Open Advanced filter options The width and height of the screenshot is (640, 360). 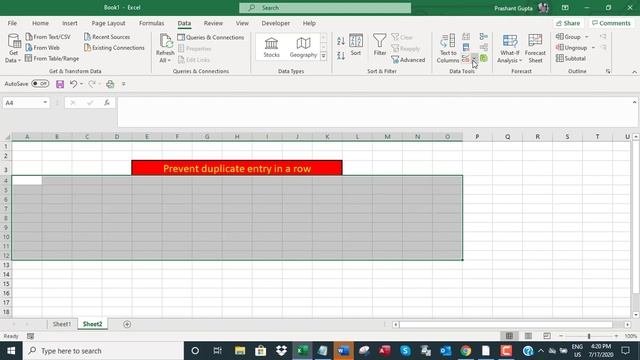pos(408,60)
